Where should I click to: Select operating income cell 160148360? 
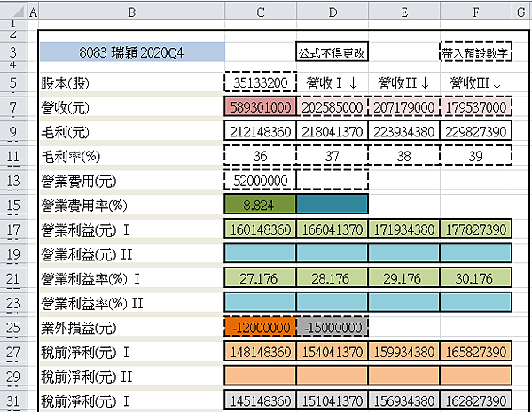[x=260, y=229]
